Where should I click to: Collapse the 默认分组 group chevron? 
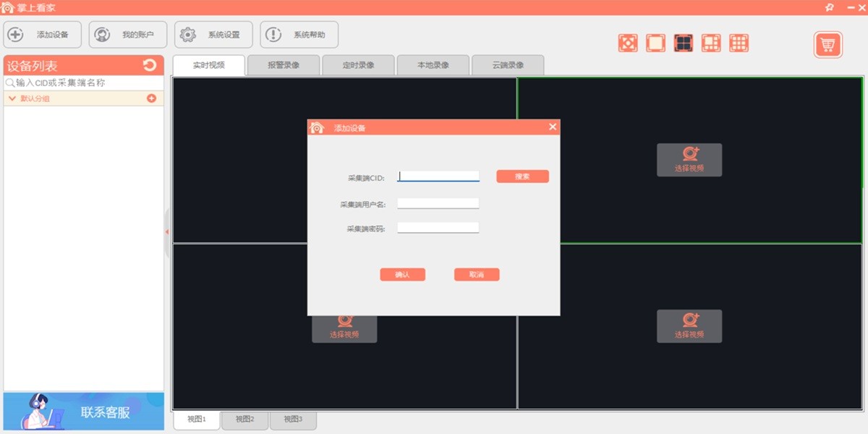pyautogui.click(x=12, y=98)
